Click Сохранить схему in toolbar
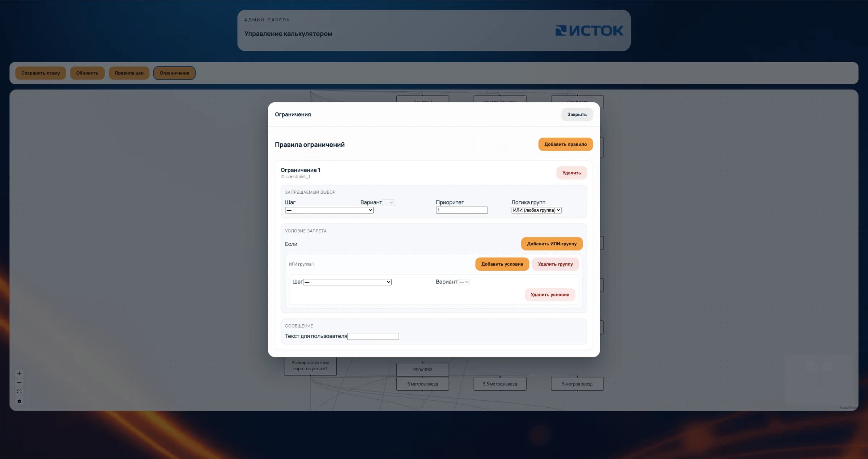868x459 pixels. 41,73
